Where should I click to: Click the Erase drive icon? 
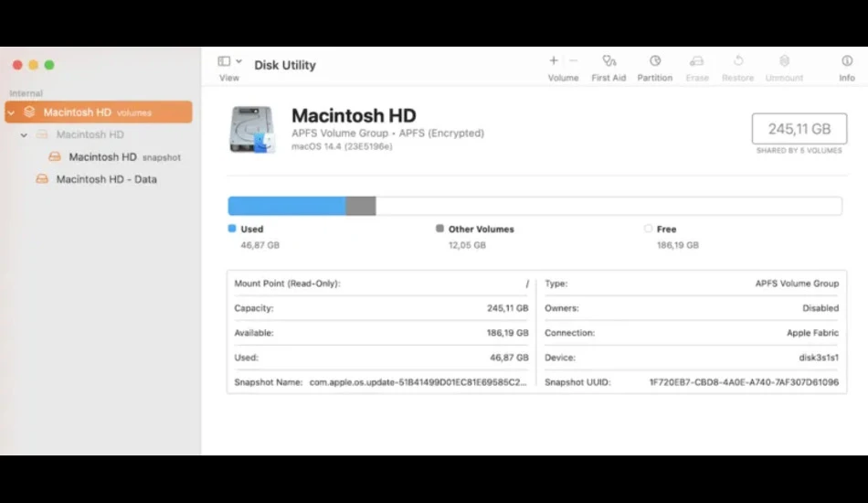pyautogui.click(x=696, y=61)
